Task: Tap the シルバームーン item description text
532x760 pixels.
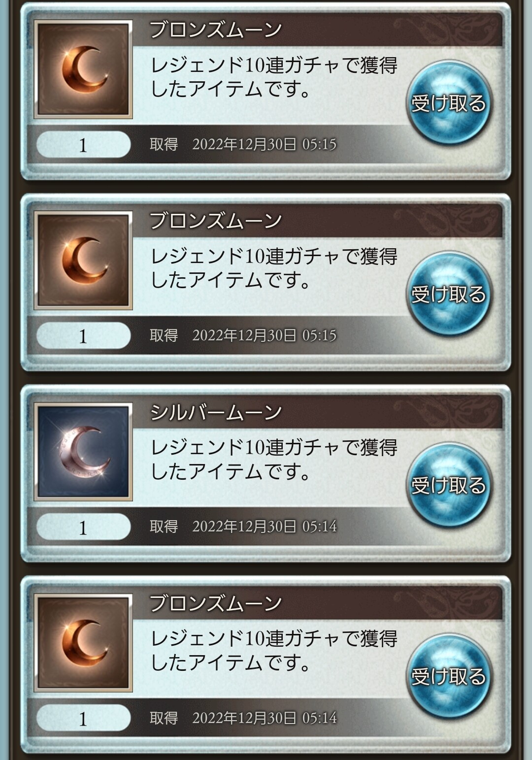Action: pos(274,460)
